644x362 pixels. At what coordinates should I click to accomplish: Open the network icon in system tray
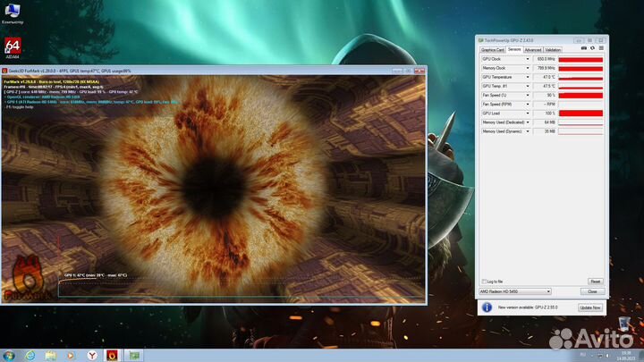pos(600,355)
